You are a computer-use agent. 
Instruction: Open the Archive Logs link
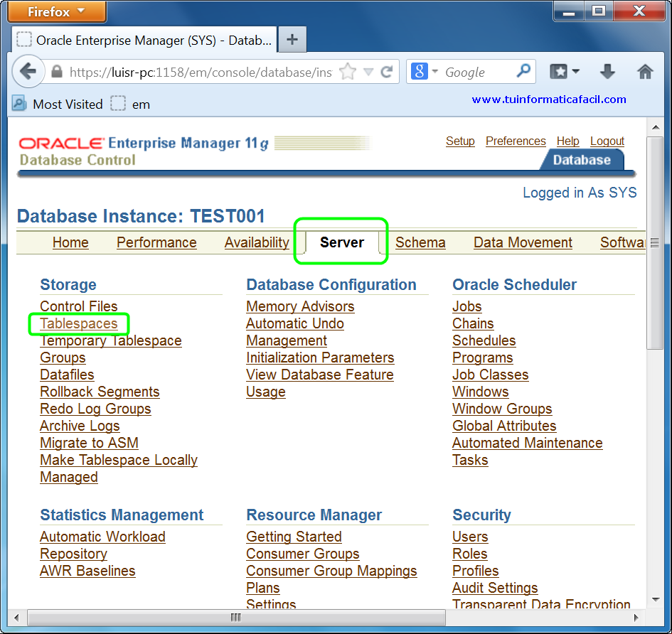click(80, 426)
